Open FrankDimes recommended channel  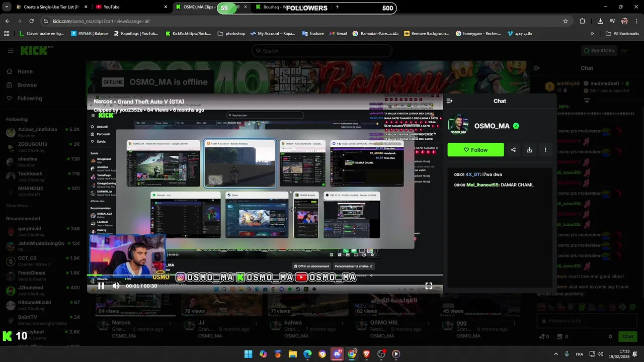click(43, 276)
